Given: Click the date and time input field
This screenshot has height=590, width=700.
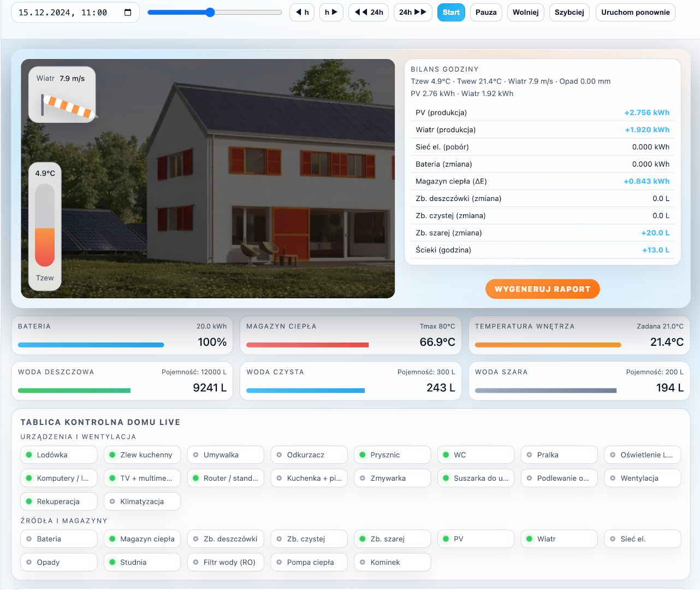Looking at the screenshot, I should click(x=66, y=13).
